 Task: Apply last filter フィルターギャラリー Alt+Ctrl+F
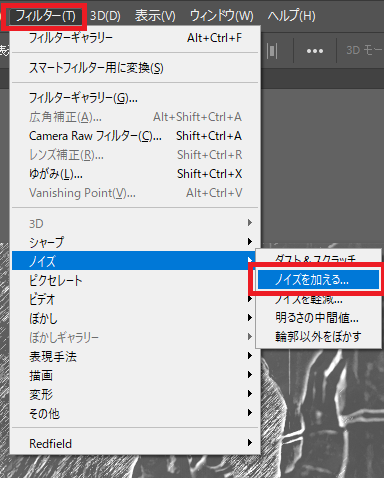click(x=135, y=38)
